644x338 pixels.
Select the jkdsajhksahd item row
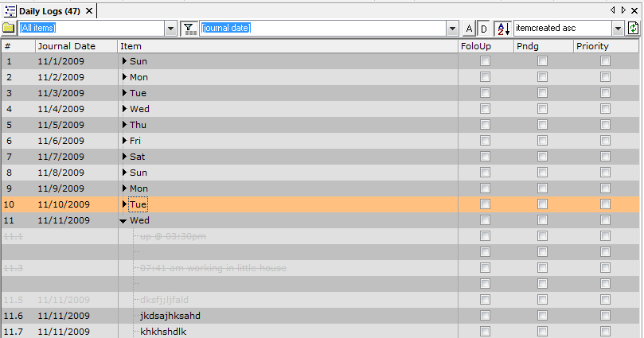tap(170, 316)
